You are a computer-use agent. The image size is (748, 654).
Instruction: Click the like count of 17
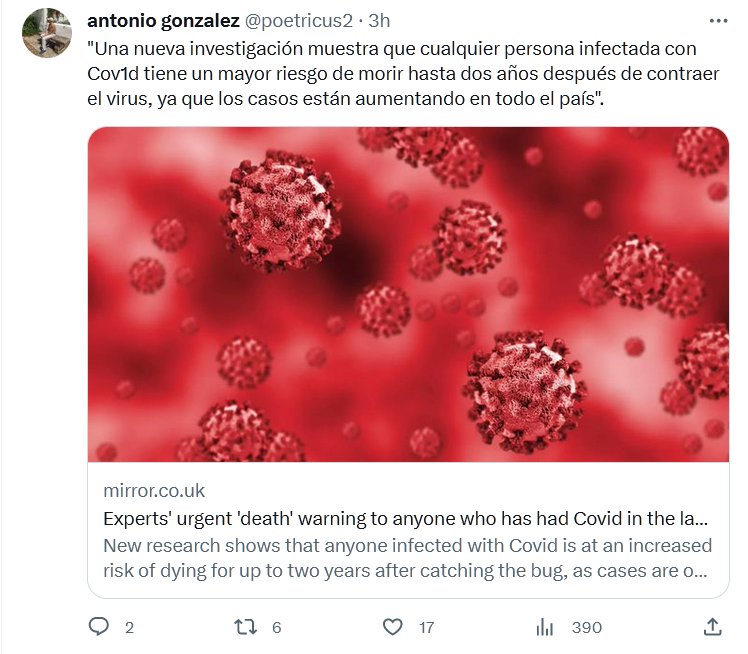[x=427, y=627]
